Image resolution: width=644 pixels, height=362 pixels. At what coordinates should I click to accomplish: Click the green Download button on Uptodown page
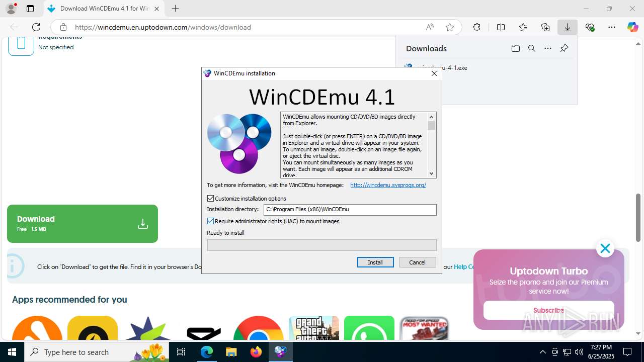coord(83,224)
